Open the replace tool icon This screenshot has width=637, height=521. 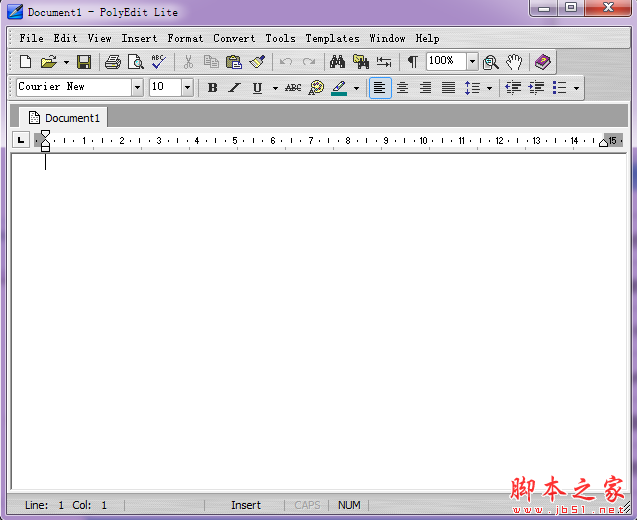click(x=384, y=62)
